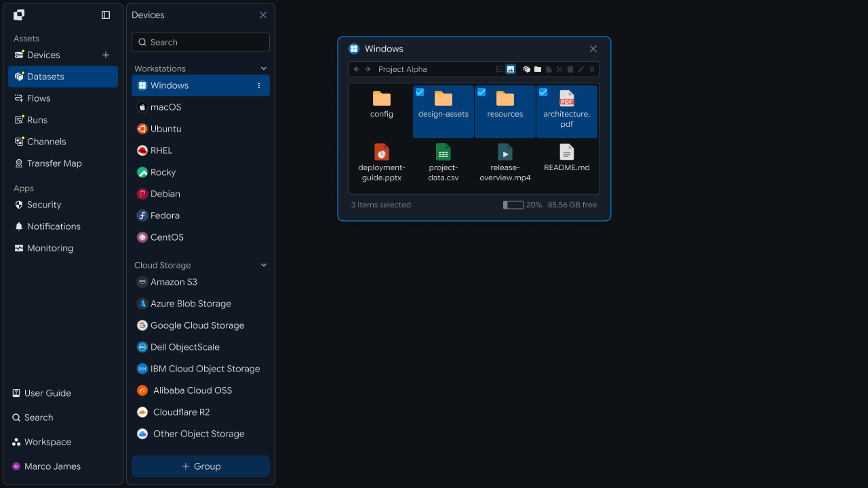Click the Group button

click(x=201, y=466)
